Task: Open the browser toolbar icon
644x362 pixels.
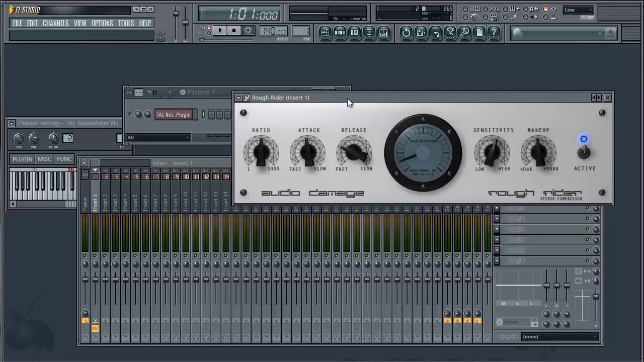Action: point(369,33)
